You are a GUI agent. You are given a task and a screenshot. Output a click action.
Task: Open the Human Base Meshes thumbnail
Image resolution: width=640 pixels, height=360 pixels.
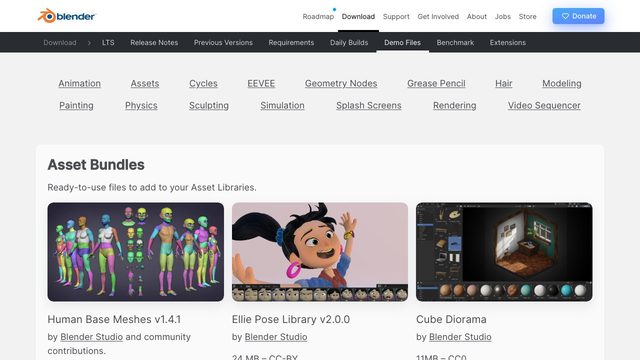click(x=136, y=252)
